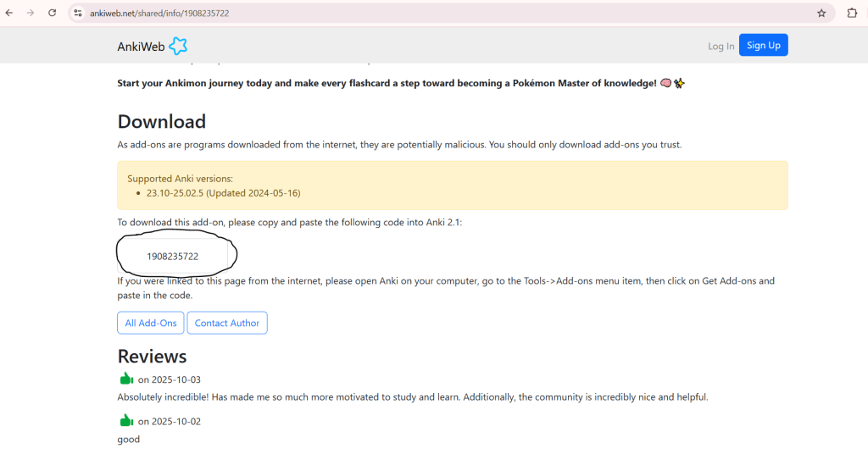Click the AnkiWeb blue star logo
The width and height of the screenshot is (868, 454).
pyautogui.click(x=178, y=46)
